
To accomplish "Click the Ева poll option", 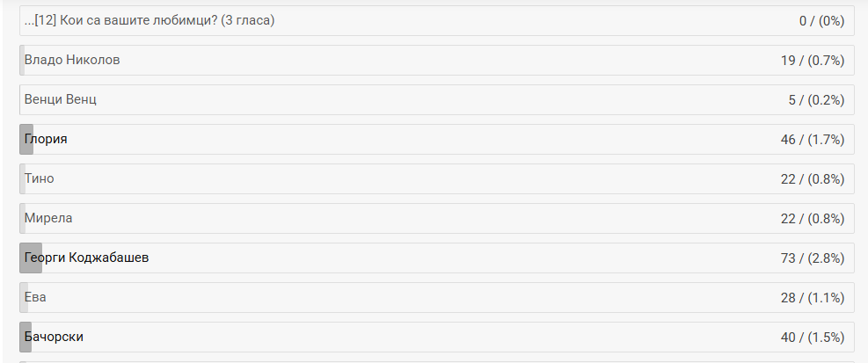I will click(x=35, y=297).
